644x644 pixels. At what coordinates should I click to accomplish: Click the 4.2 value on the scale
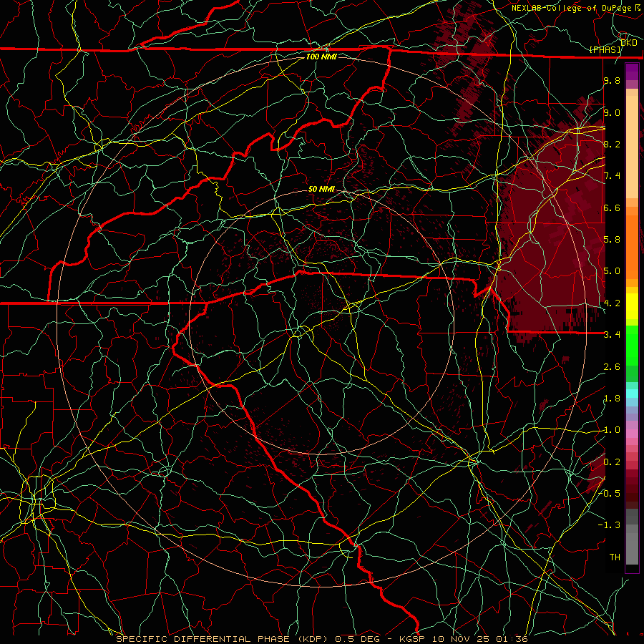coord(612,303)
